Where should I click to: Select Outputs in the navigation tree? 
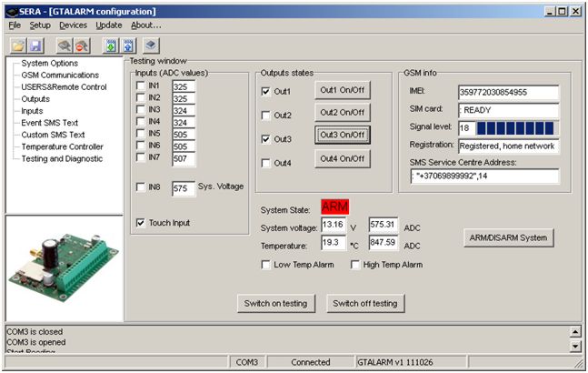[x=35, y=99]
